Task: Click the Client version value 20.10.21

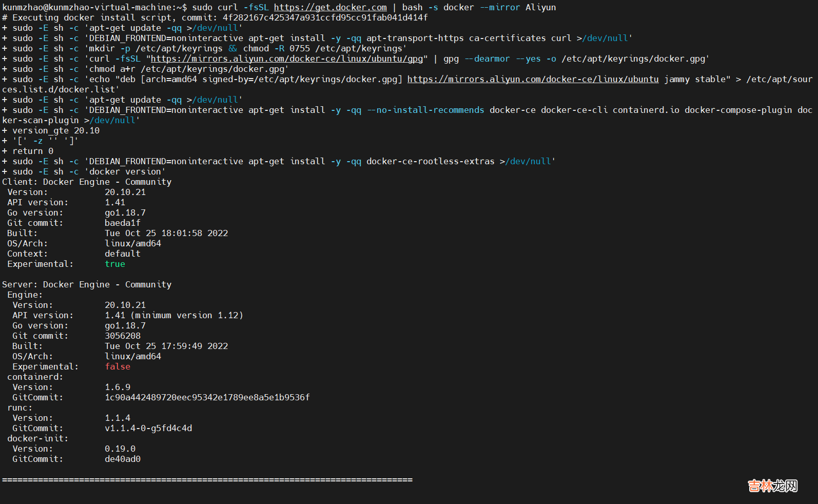Action: pos(125,192)
